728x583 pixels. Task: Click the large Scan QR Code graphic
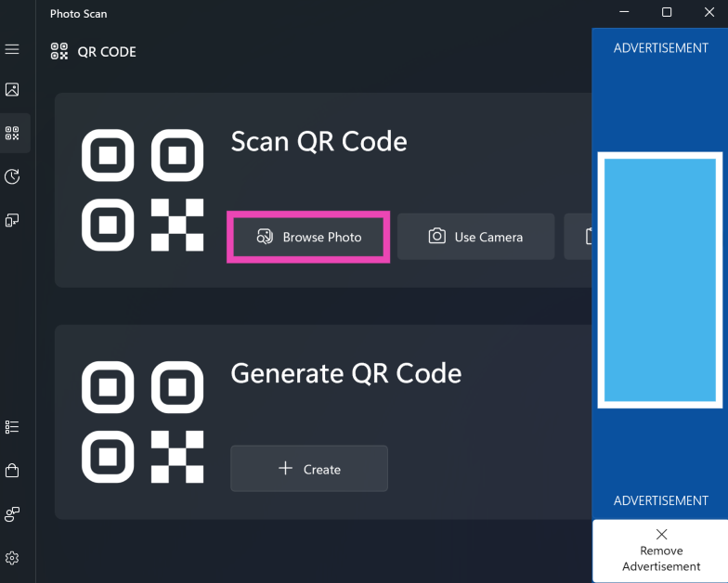pyautogui.click(x=142, y=190)
